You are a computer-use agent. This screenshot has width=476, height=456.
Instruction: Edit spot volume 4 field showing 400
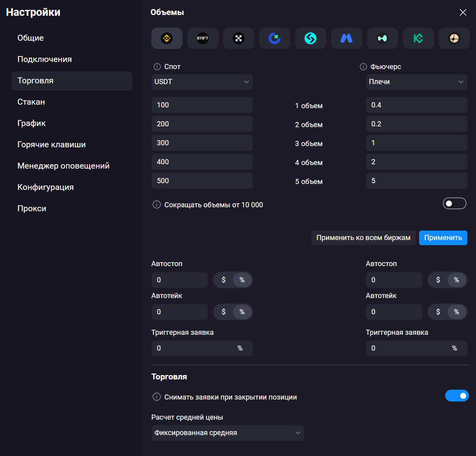[x=202, y=162]
